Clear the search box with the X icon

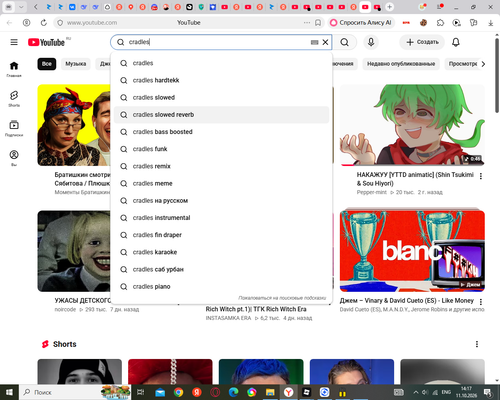pos(325,42)
